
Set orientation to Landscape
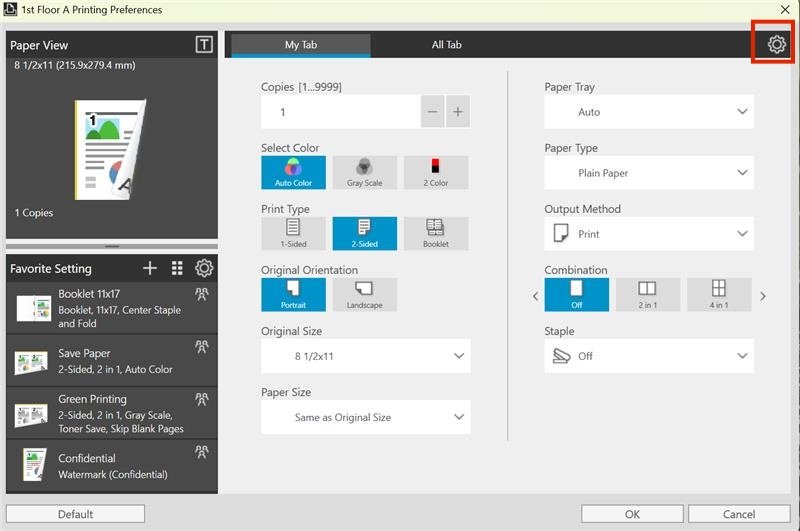tap(364, 294)
